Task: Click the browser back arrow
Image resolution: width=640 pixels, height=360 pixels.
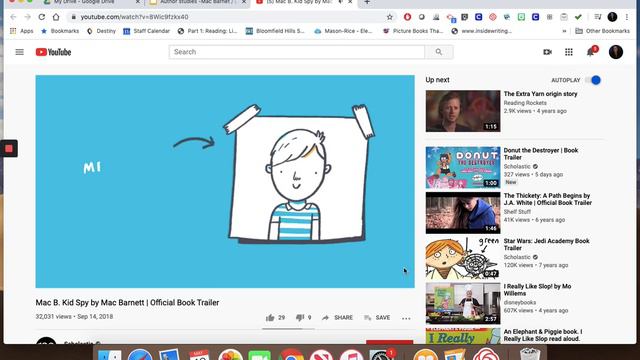Action: tap(13, 17)
